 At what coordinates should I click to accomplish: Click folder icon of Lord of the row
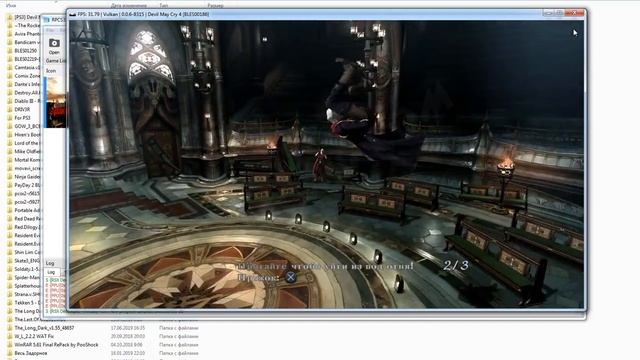click(x=9, y=143)
